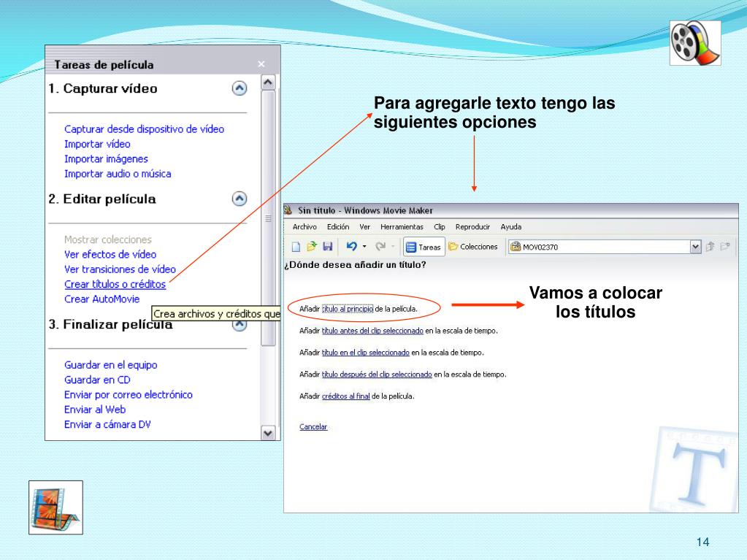Viewport: 747px width, 560px height.
Task: Open the Ver menu
Action: point(364,226)
